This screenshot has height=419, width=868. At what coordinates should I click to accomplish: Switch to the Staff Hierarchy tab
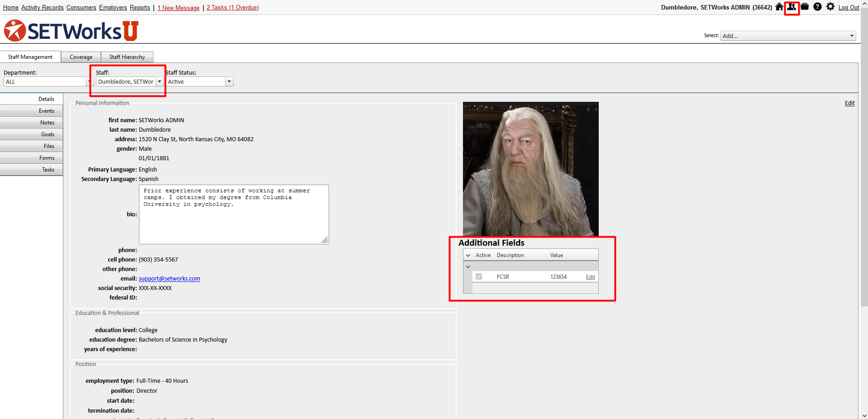click(127, 57)
